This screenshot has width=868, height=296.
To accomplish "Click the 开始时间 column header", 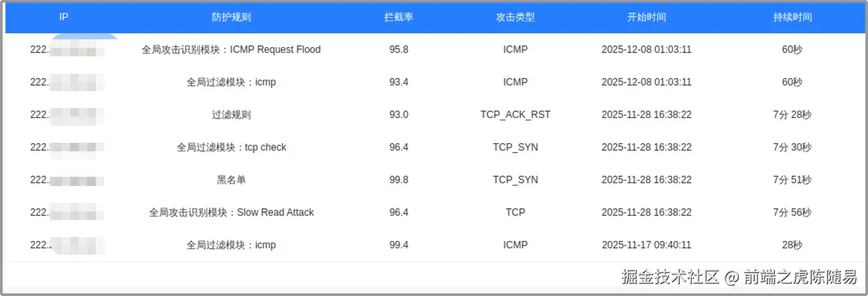I will (x=646, y=17).
